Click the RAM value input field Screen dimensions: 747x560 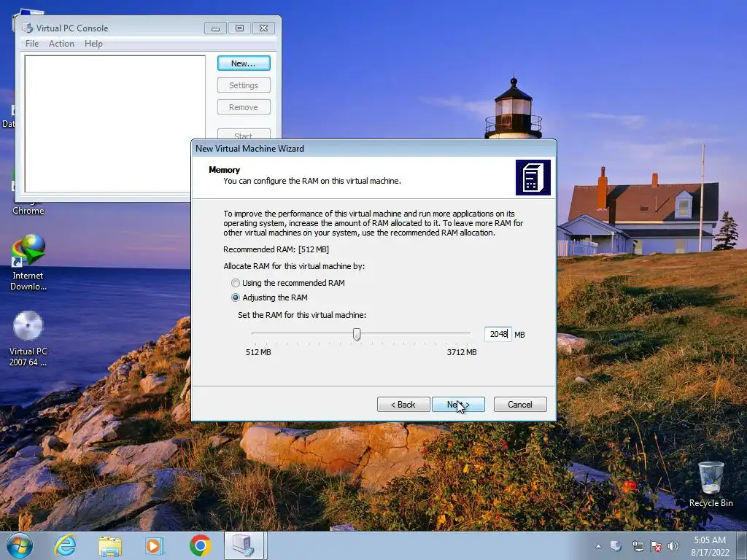coord(498,334)
